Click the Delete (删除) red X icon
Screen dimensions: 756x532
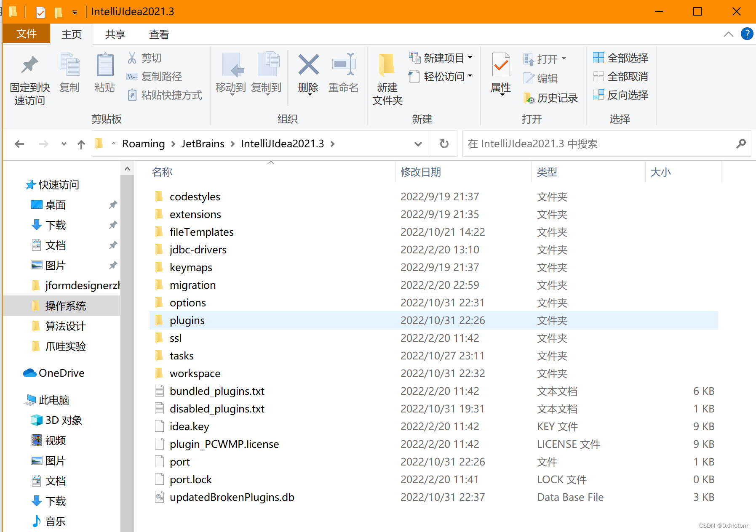308,64
